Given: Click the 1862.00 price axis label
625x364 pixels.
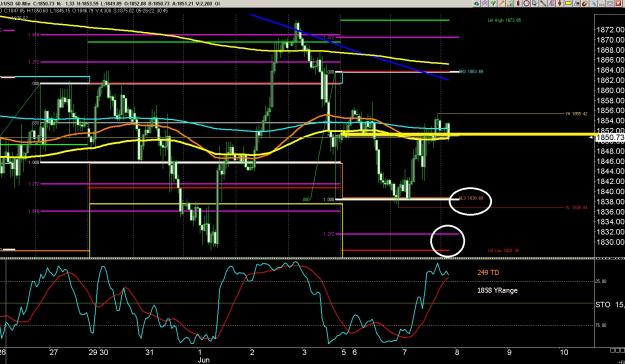Looking at the screenshot, I should tap(610, 81).
